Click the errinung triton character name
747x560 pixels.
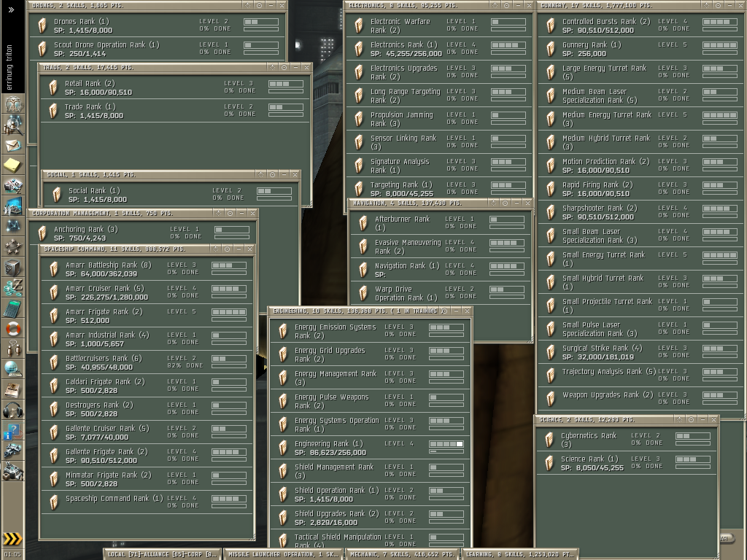(9, 67)
